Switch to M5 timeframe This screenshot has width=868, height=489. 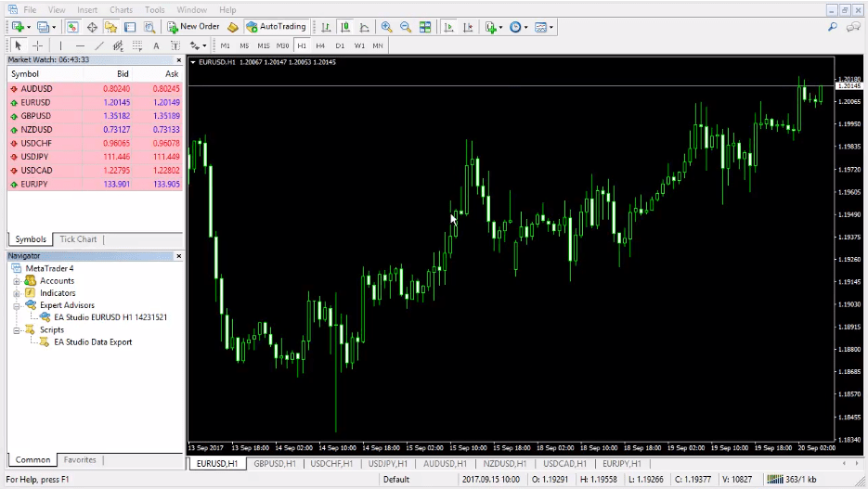click(x=244, y=45)
